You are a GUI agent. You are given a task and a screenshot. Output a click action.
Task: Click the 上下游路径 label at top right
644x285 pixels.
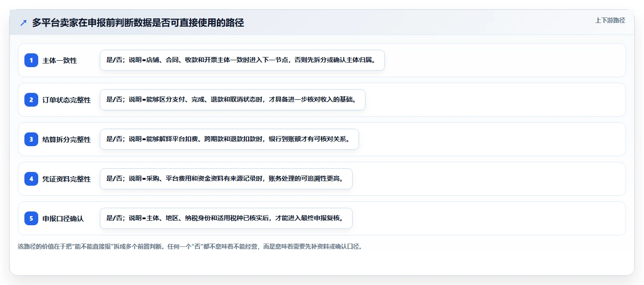(610, 20)
